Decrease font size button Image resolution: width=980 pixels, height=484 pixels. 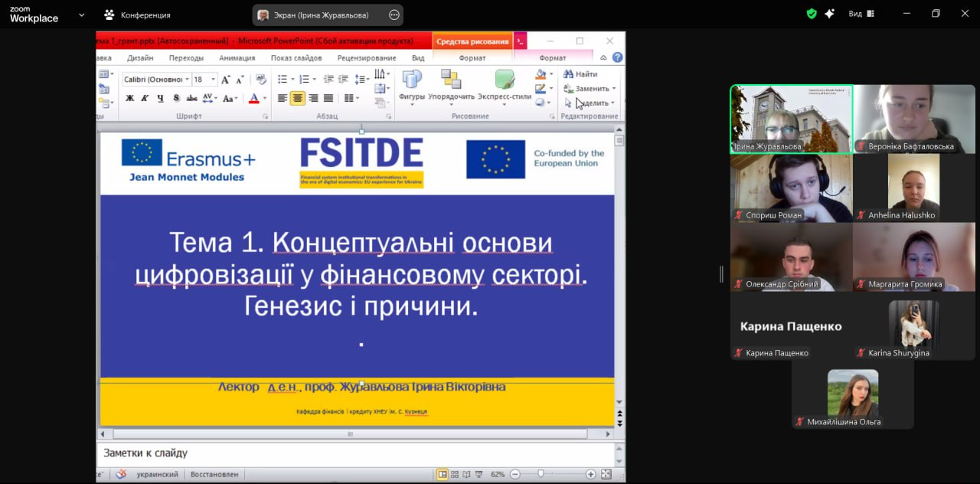click(x=240, y=80)
